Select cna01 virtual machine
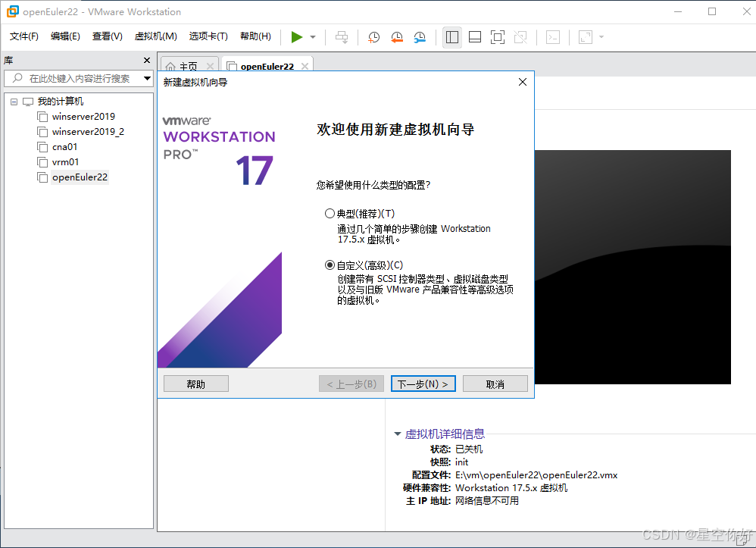Screen dimensions: 756x548 click(x=64, y=146)
